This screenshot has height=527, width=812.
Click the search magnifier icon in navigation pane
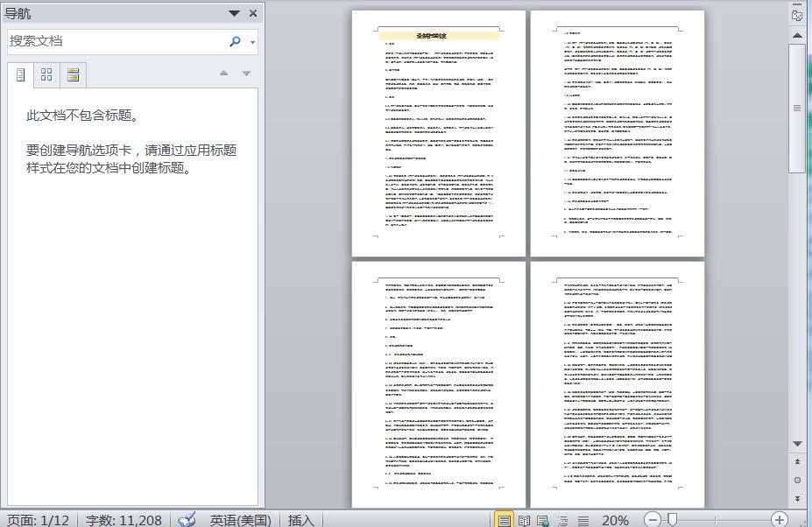coord(235,41)
